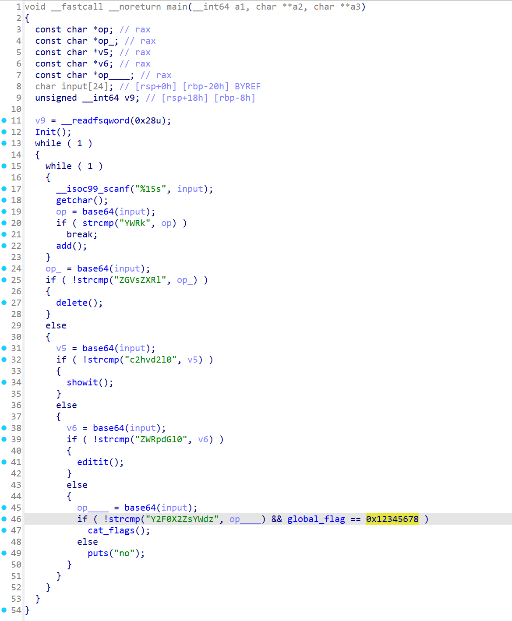Toggle breakpoint dot beside line 17 scanf
Image resolution: width=512 pixels, height=621 pixels.
(x=4, y=189)
